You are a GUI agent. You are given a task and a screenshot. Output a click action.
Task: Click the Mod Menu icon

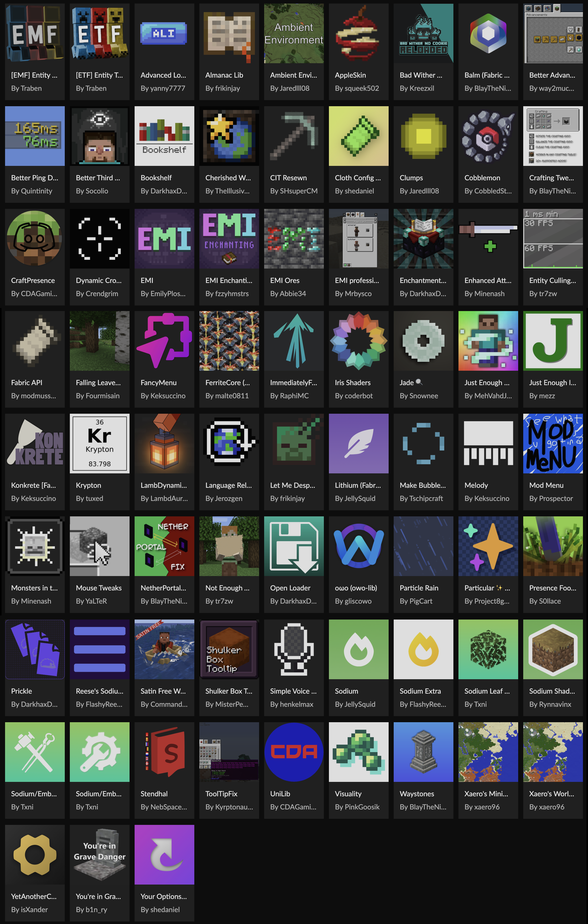tap(553, 443)
